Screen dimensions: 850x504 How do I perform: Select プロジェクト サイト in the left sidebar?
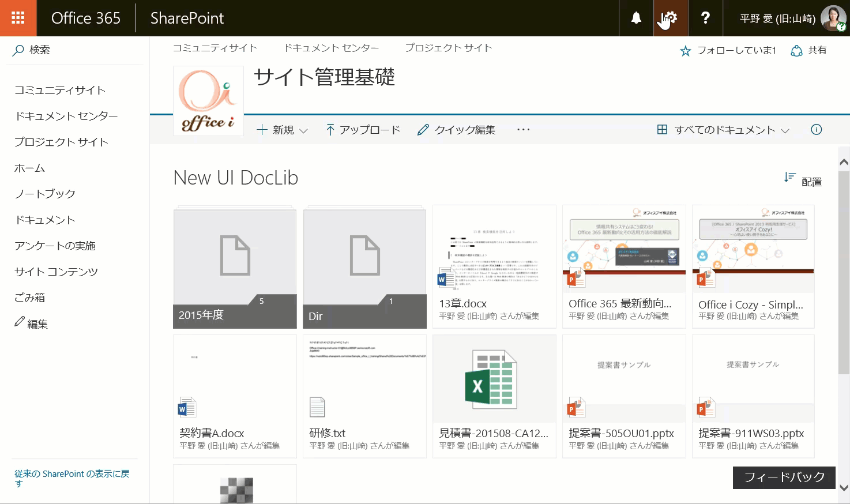pyautogui.click(x=61, y=142)
